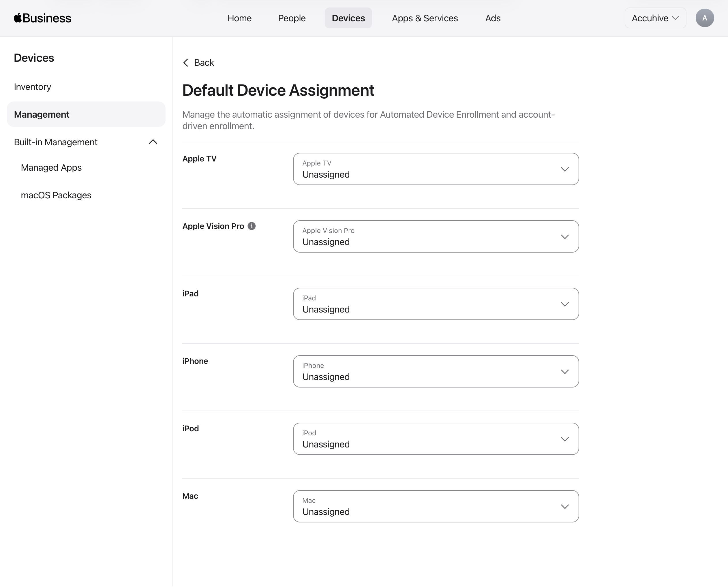Click the iPad row label
Viewport: 728px width, 587px height.
(190, 293)
